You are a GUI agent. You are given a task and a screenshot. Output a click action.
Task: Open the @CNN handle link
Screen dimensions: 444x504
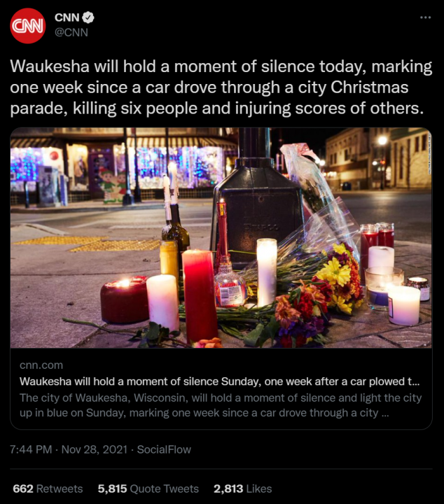pyautogui.click(x=71, y=32)
